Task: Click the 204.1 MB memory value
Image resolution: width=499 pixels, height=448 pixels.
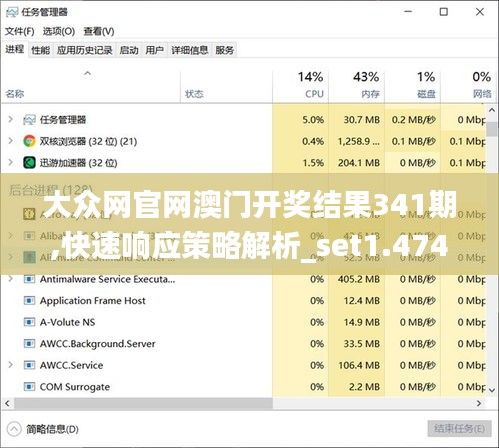Action: click(x=359, y=163)
